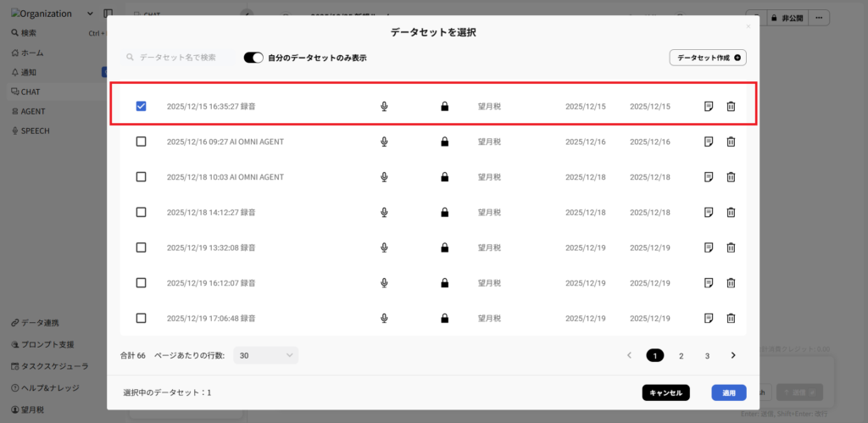868x423 pixels.
Task: Open note icon for 2025/12/19 13:32:08 録音
Action: click(x=709, y=248)
